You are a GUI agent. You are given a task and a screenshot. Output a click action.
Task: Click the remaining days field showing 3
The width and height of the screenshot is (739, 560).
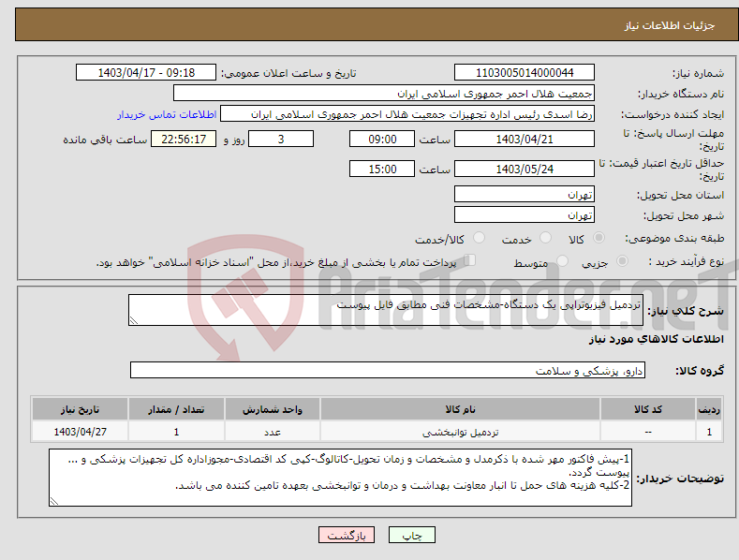click(x=281, y=139)
